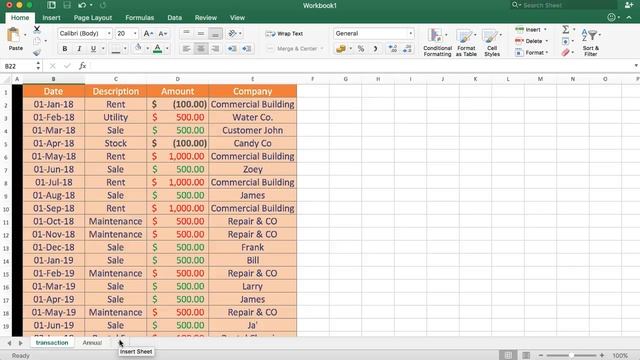Apply accounting currency format icon

click(341, 49)
